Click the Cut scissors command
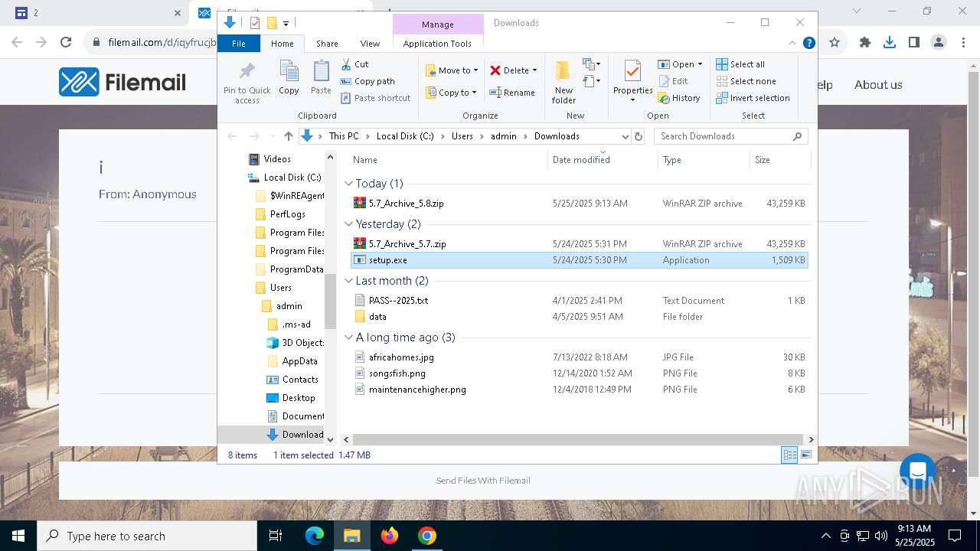 point(354,64)
